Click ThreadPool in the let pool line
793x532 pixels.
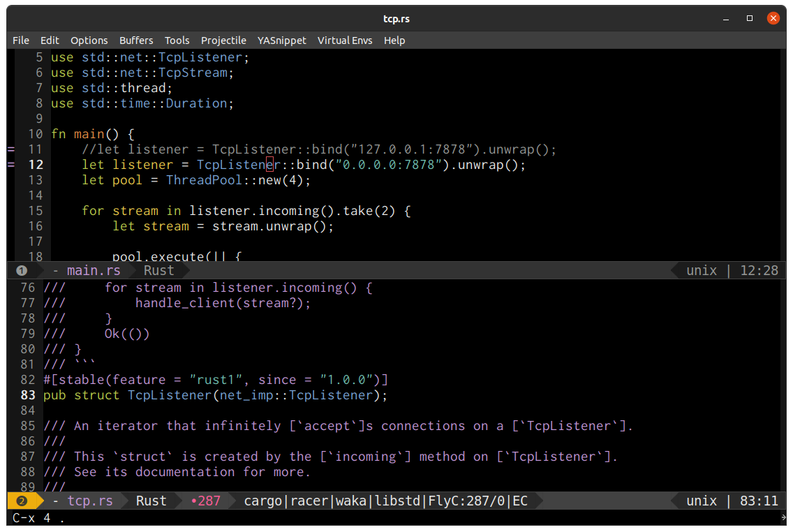point(205,180)
